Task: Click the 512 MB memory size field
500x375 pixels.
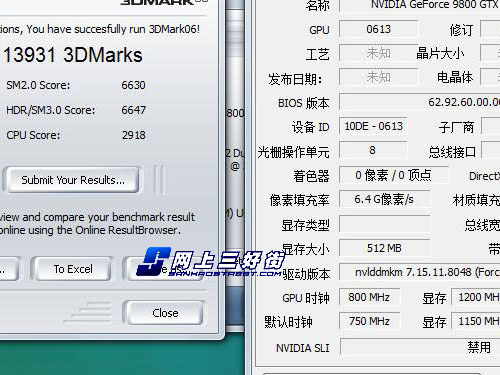Action: (384, 248)
